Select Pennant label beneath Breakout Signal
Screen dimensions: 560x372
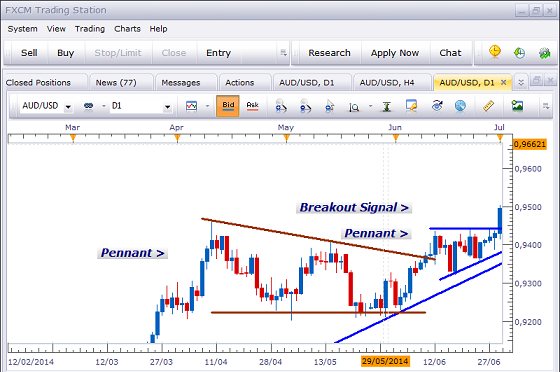click(x=376, y=233)
